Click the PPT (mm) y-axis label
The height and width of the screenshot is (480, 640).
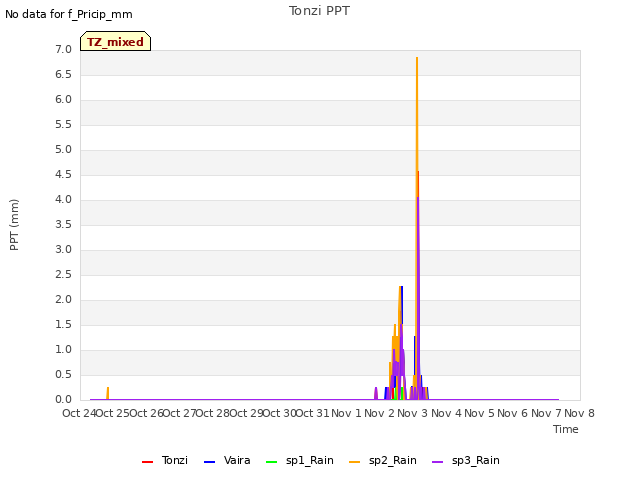click(14, 225)
